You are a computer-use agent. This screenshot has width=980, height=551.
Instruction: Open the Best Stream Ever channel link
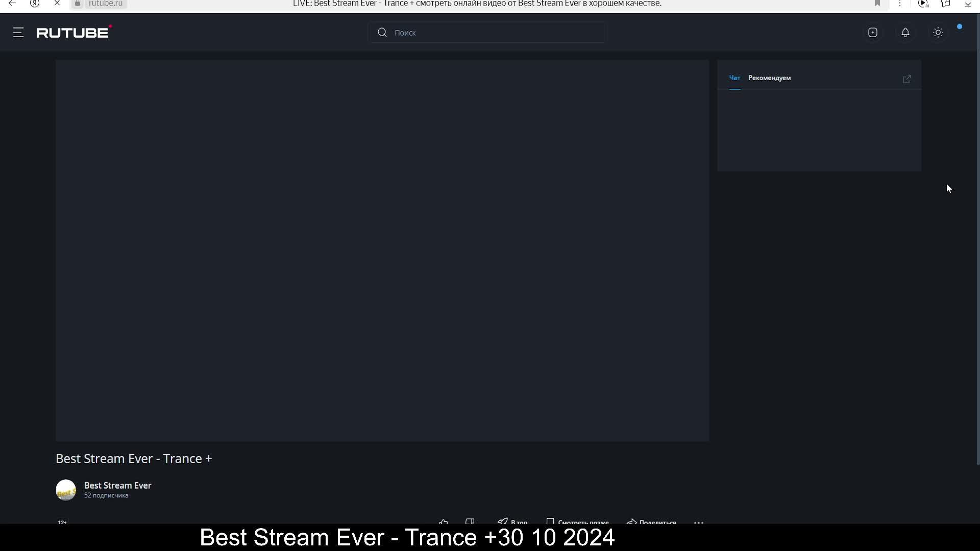tap(117, 485)
